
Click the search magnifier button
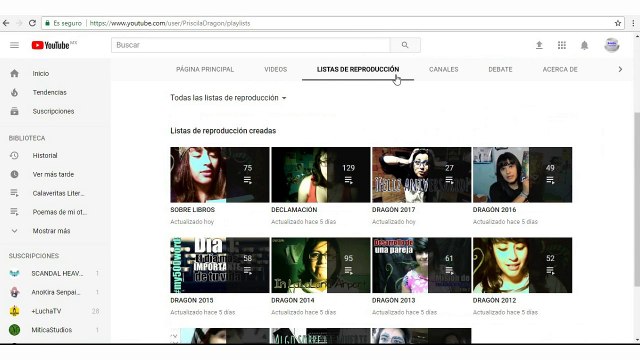click(x=405, y=45)
